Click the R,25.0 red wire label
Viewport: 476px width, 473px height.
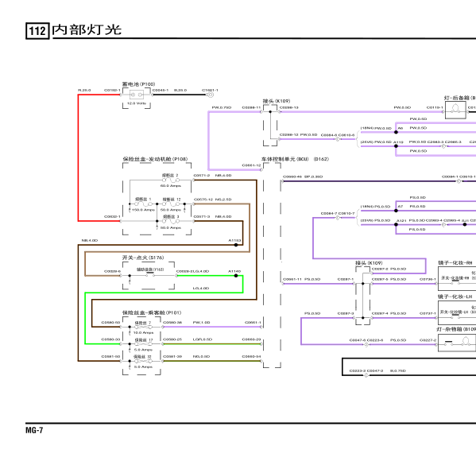[x=84, y=90]
